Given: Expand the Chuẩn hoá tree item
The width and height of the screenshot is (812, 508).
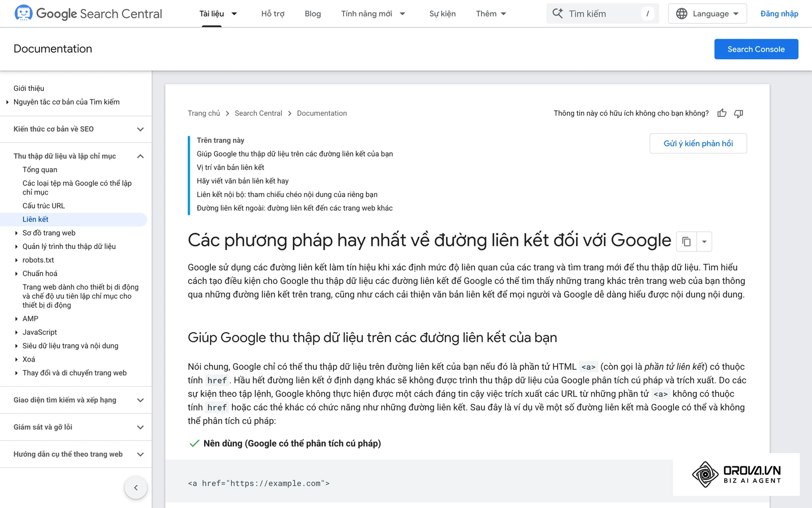Looking at the screenshot, I should tap(17, 274).
